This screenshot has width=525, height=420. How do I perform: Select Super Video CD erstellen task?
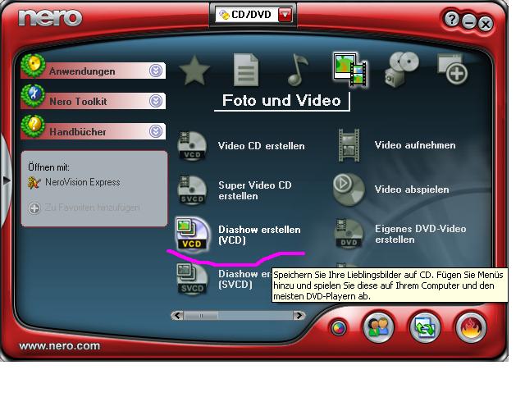tap(255, 190)
